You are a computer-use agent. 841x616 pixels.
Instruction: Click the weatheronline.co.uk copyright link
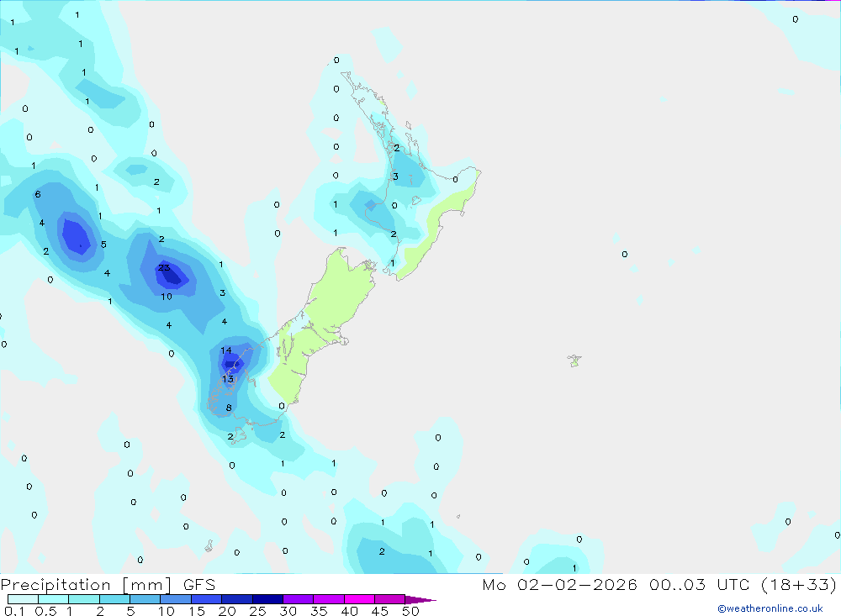[x=770, y=608]
